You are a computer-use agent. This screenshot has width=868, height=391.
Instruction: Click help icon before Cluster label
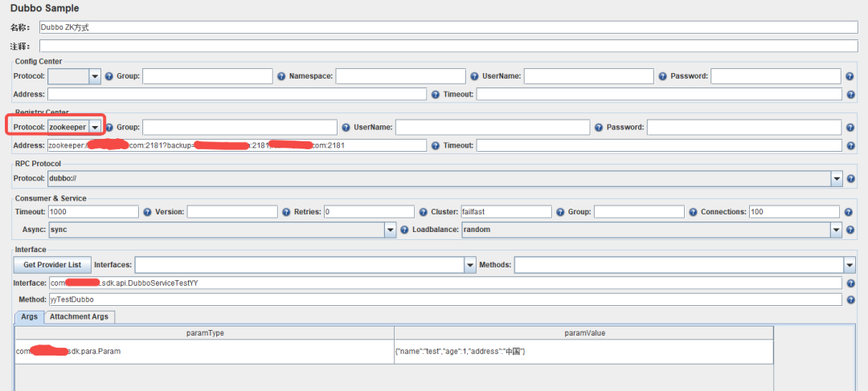pos(424,212)
